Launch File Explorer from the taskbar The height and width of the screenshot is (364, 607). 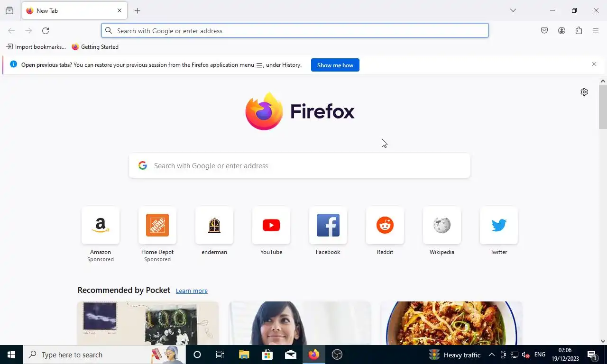click(x=244, y=355)
